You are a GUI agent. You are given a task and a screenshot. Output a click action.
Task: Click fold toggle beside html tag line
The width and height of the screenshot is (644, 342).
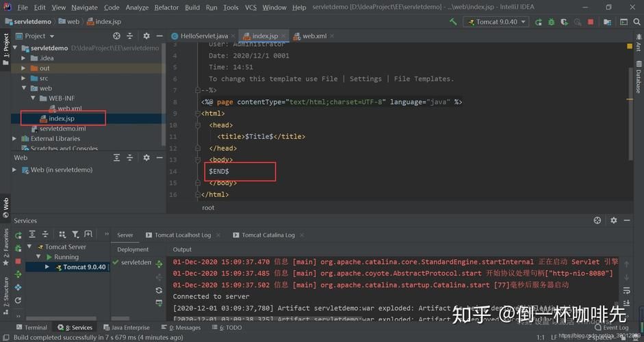click(198, 114)
